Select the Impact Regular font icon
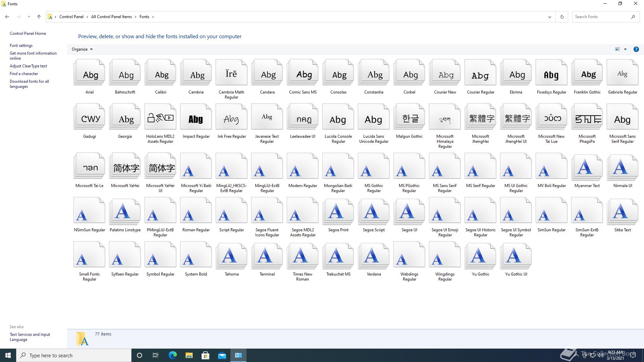Image resolution: width=644 pixels, height=362 pixels. click(x=196, y=118)
